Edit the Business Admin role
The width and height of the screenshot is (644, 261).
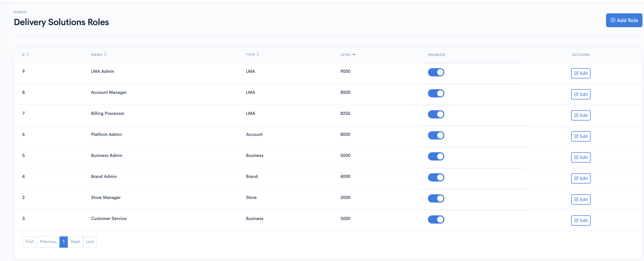581,157
